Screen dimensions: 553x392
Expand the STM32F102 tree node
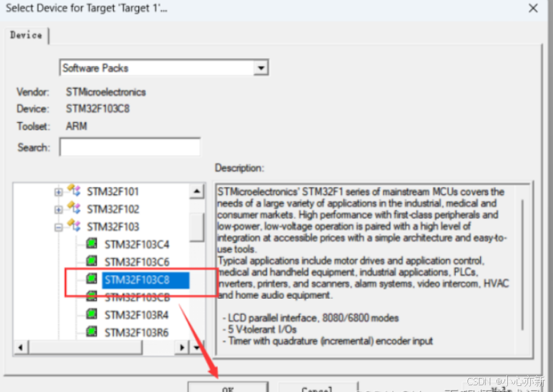[x=59, y=210]
